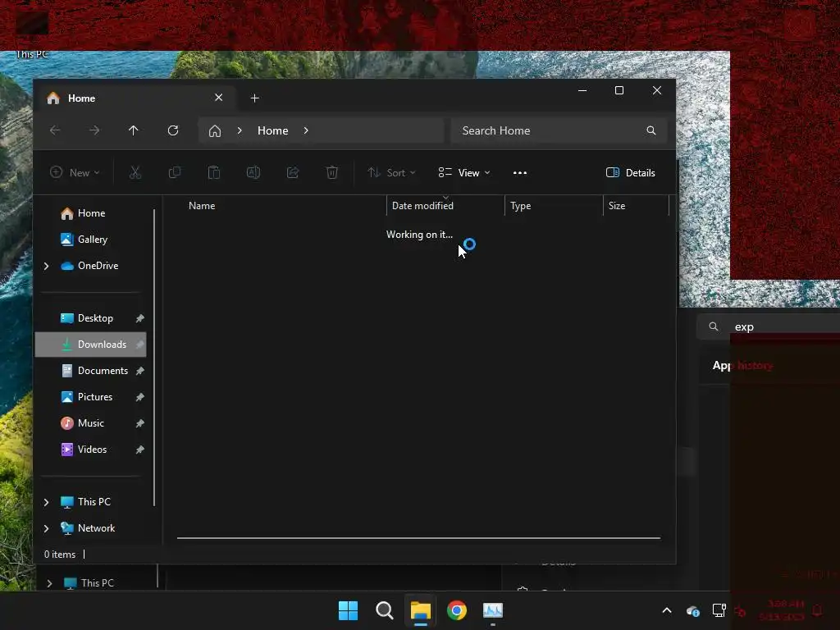Click the Cut scissors icon in toolbar
This screenshot has height=630, width=840.
[135, 172]
